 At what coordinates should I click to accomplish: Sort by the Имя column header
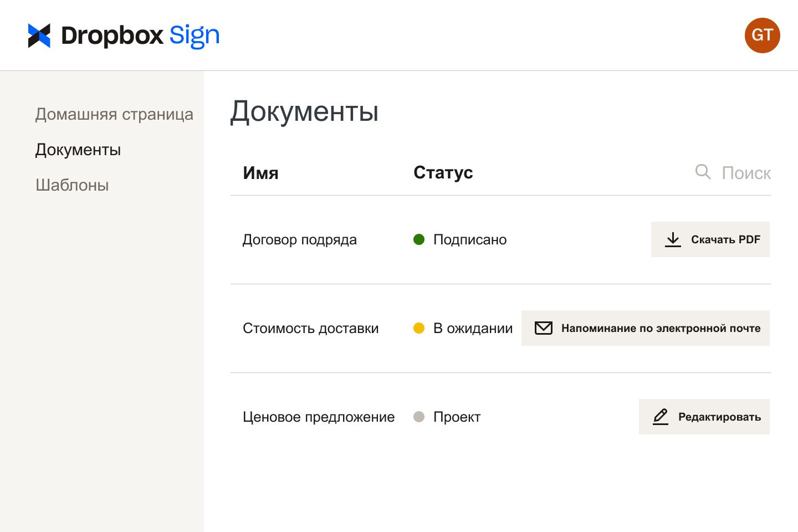(260, 173)
